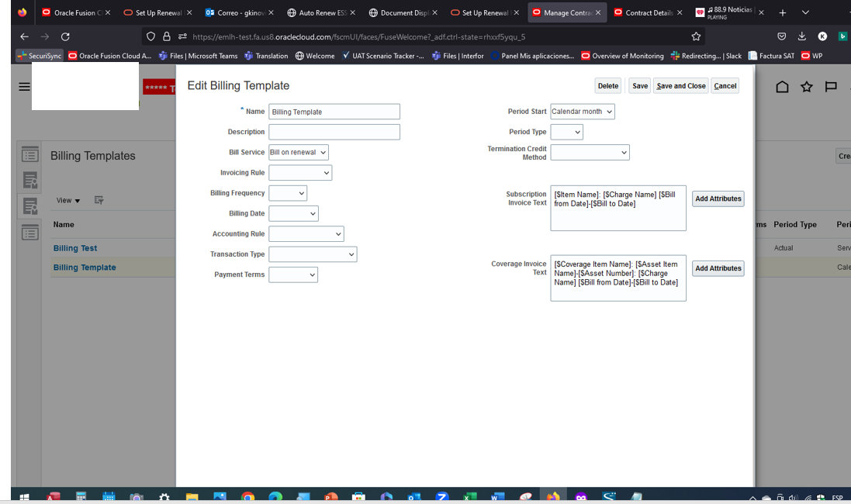Open the Termination Credit Method dropdown
The width and height of the screenshot is (851, 504).
tap(590, 153)
